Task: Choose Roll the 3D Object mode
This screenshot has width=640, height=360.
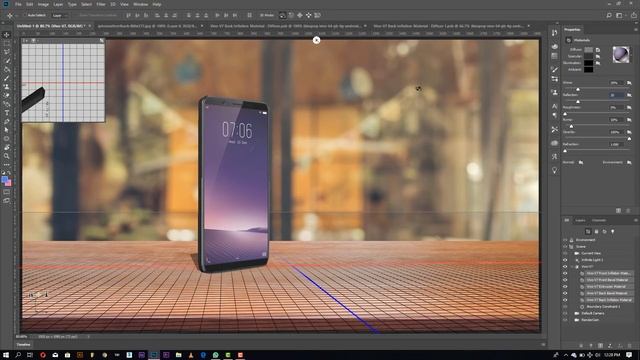Action: (291, 16)
